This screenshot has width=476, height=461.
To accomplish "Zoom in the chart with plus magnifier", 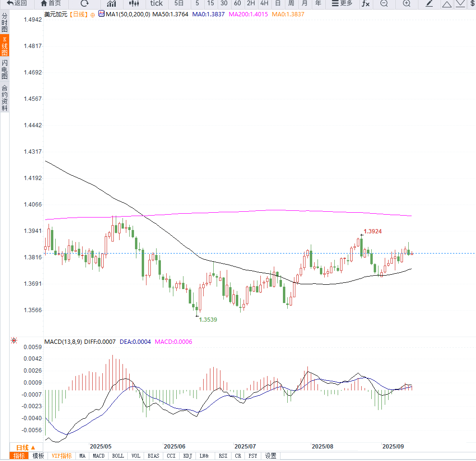I will 406,3.
